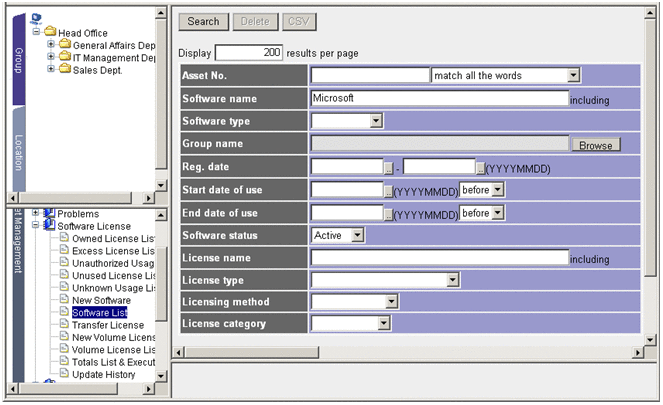Click the Browse button for Group name
Screen dimensions: 663x405
(596, 145)
